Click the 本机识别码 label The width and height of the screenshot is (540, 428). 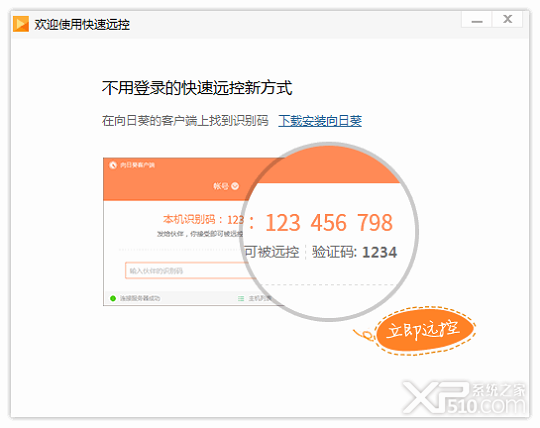(x=189, y=219)
